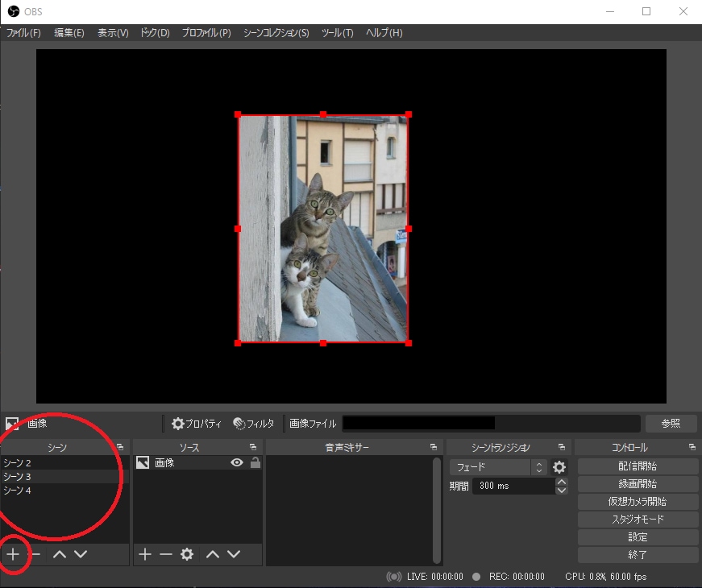Undock the シーントランジション panel
Image resolution: width=702 pixels, height=588 pixels.
[x=562, y=447]
